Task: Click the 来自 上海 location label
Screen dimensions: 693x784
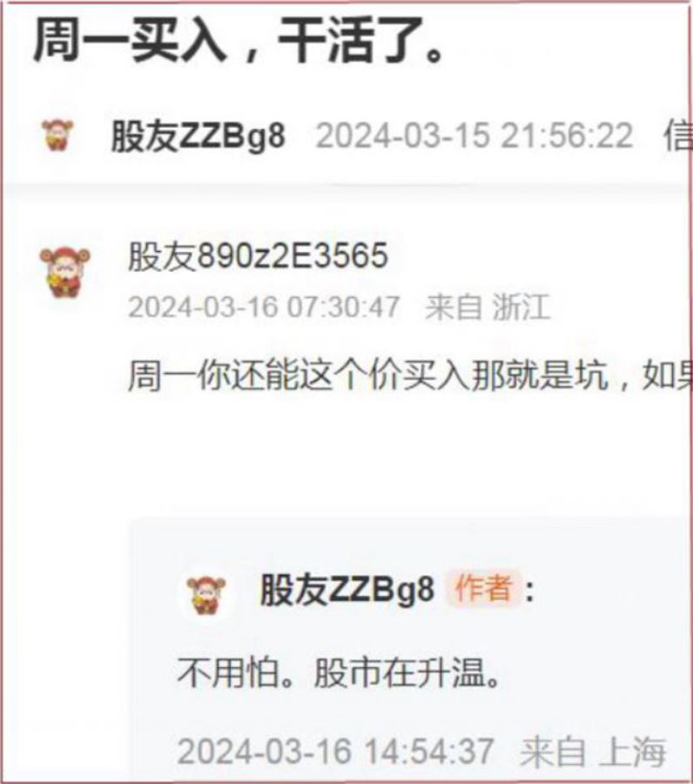Action: (x=593, y=751)
